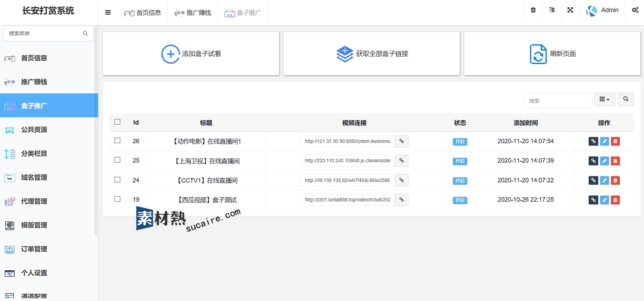Click the language switch icon in header
The width and height of the screenshot is (644, 301).
[552, 10]
